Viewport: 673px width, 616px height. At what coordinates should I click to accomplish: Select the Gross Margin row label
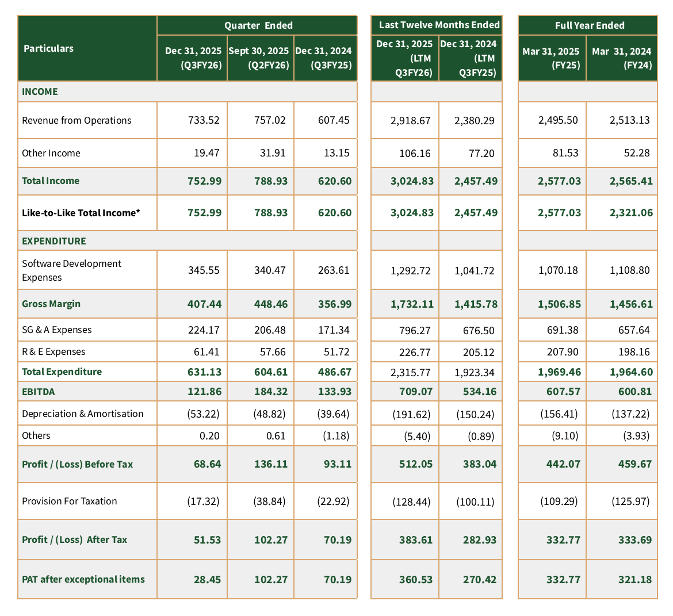[x=51, y=304]
